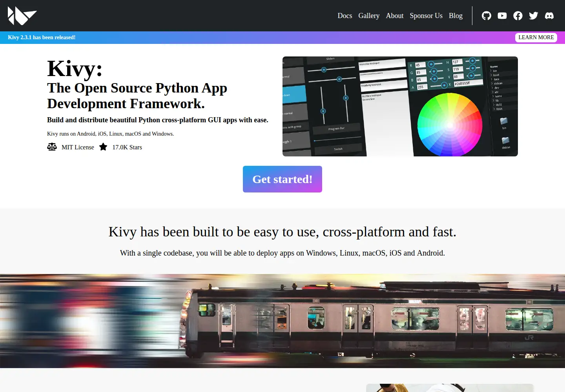Image resolution: width=565 pixels, height=392 pixels.
Task: Click the MIT License scales icon
Action: [52, 147]
